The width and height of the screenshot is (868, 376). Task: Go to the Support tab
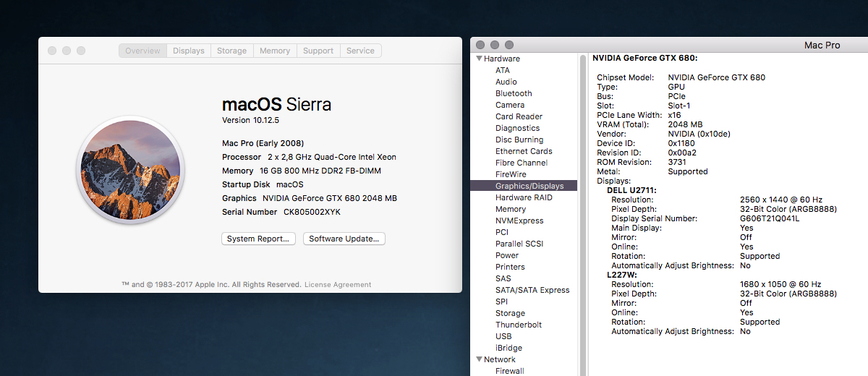point(318,51)
